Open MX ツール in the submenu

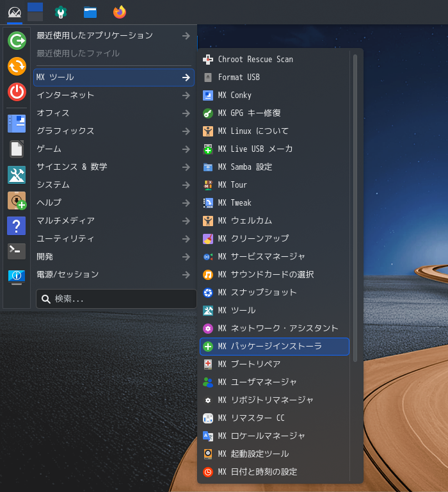[275, 310]
